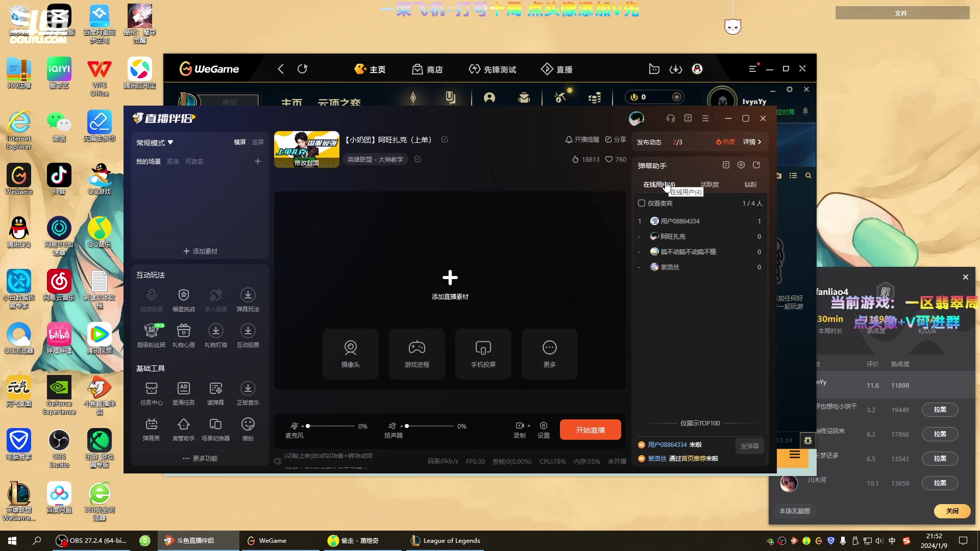Expand 常规模式 mode dropdown
This screenshot has height=551, width=980.
[x=155, y=143]
